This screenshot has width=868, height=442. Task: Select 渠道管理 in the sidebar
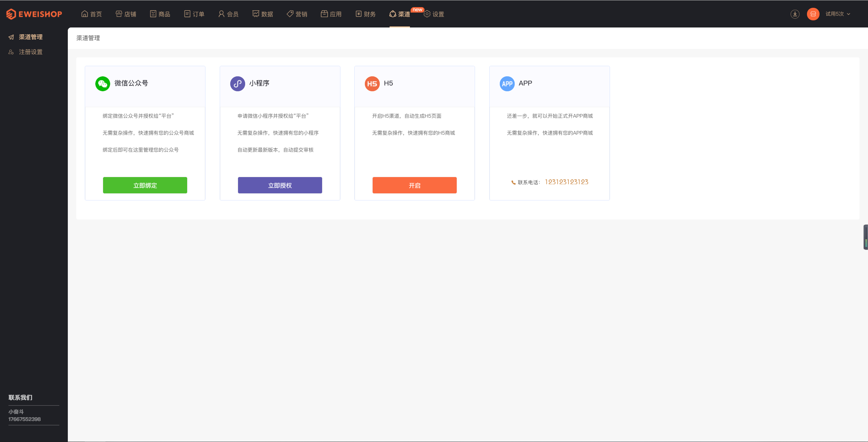pyautogui.click(x=31, y=37)
